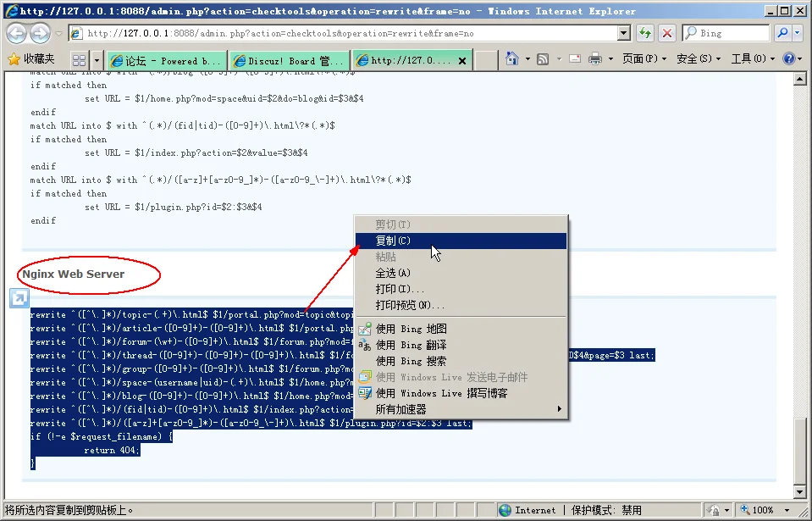The width and height of the screenshot is (812, 521).
Task: Select 使用 Bing 搜索 accelerator
Action: [461, 361]
